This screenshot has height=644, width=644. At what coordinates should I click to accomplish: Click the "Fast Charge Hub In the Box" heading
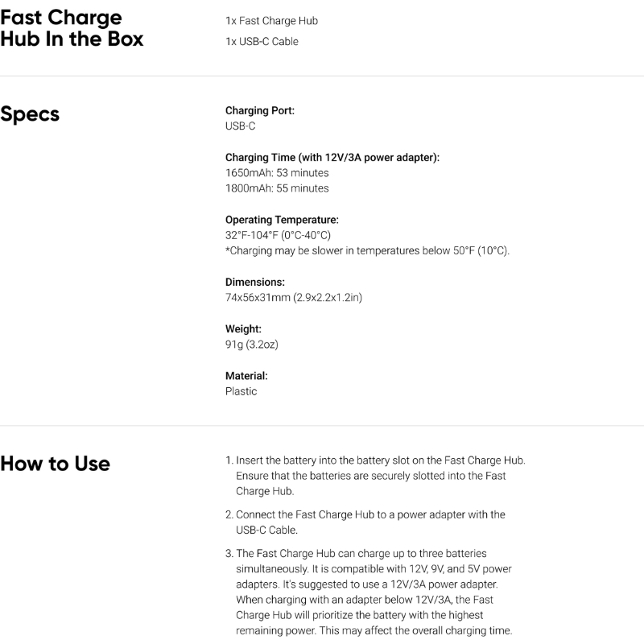pyautogui.click(x=72, y=28)
